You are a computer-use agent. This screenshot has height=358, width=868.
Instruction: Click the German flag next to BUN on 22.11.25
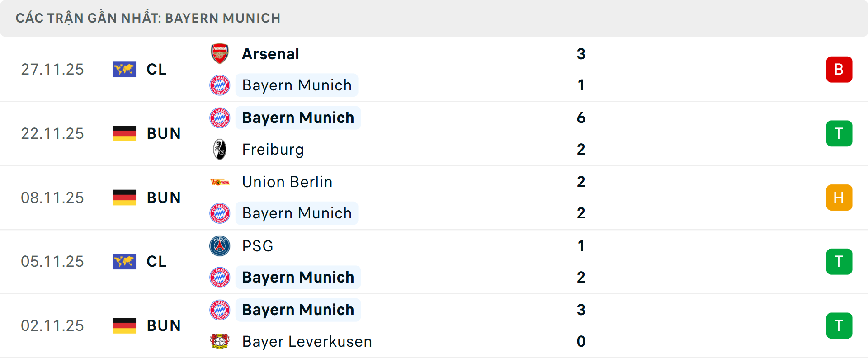[124, 133]
